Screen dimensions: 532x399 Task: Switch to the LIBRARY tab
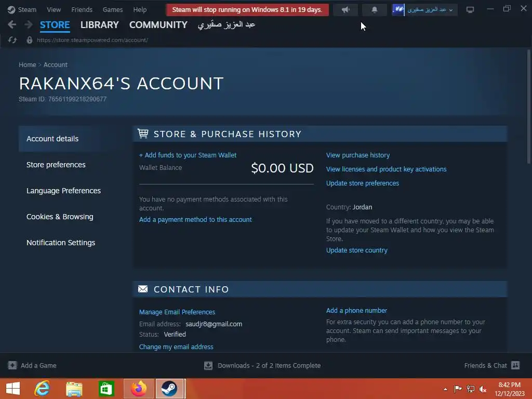click(99, 25)
